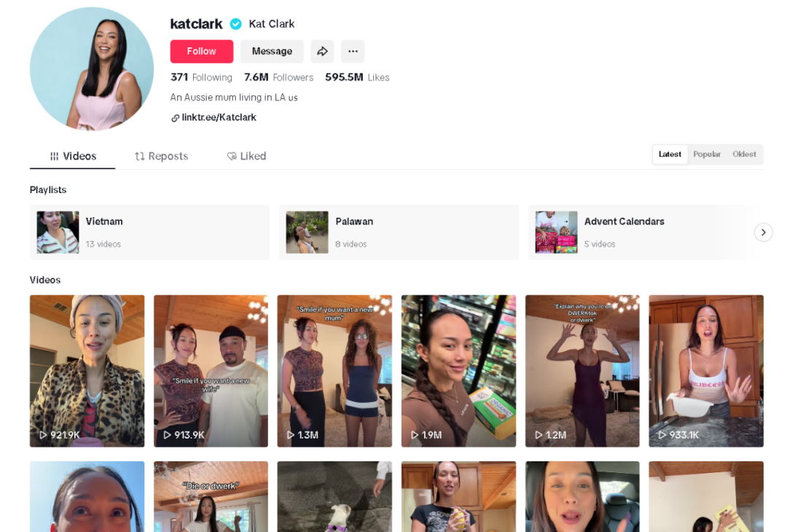Click the Message button
Screen dimensions: 787x532
coord(272,51)
